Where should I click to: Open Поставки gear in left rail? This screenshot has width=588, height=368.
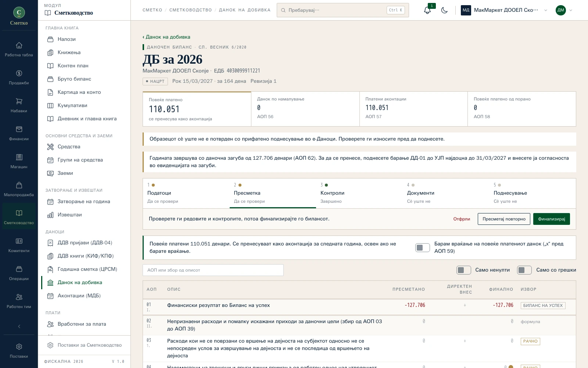coord(19,350)
